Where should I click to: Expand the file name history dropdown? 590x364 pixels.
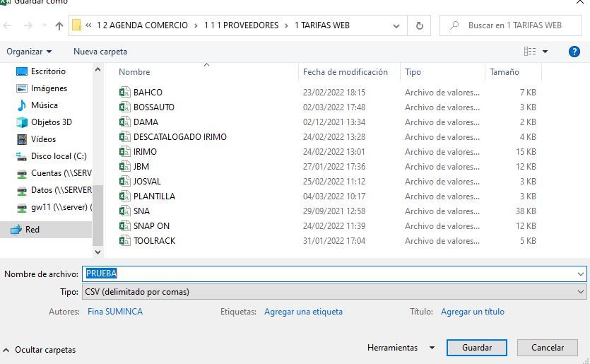point(581,274)
